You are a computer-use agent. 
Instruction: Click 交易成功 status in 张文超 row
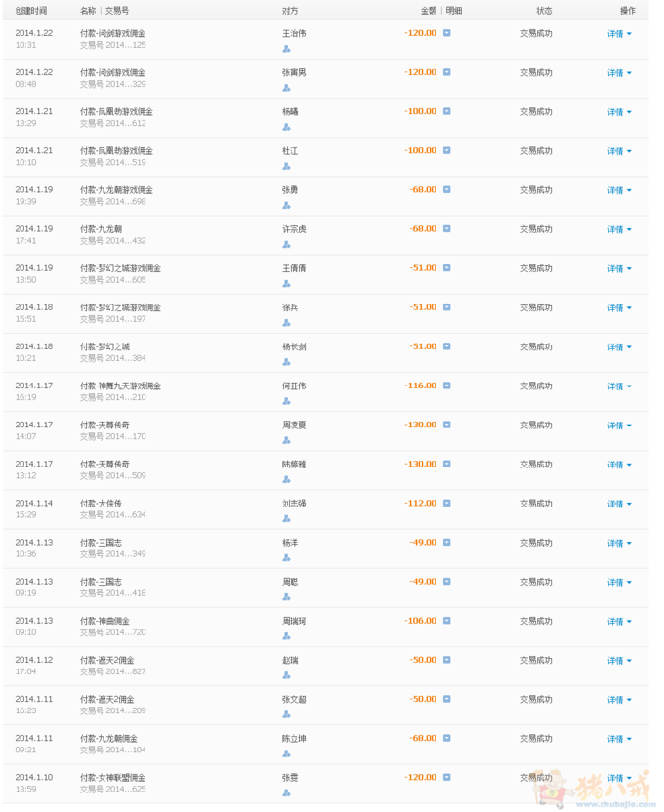click(x=536, y=699)
